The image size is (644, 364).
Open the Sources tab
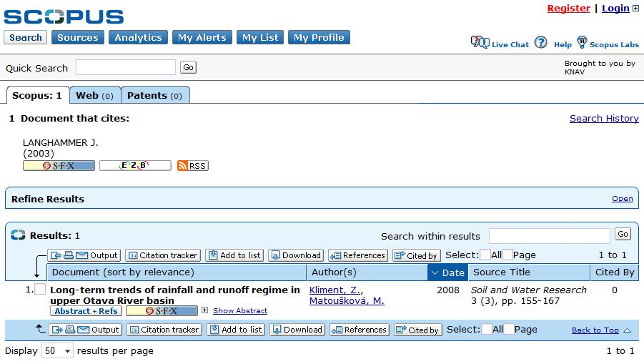point(78,37)
